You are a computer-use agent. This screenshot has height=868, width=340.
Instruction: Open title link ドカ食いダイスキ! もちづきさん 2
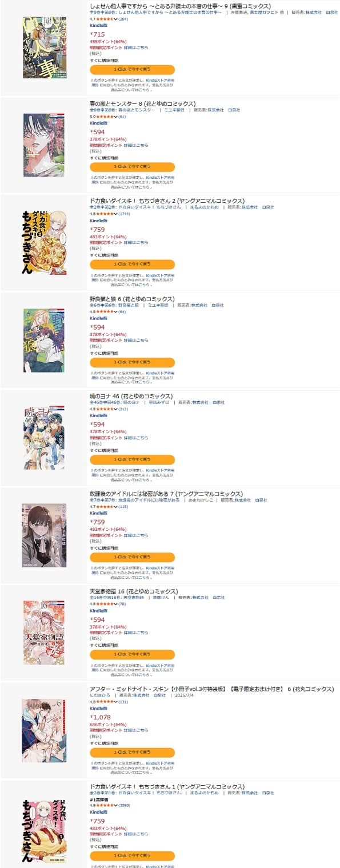point(167,201)
